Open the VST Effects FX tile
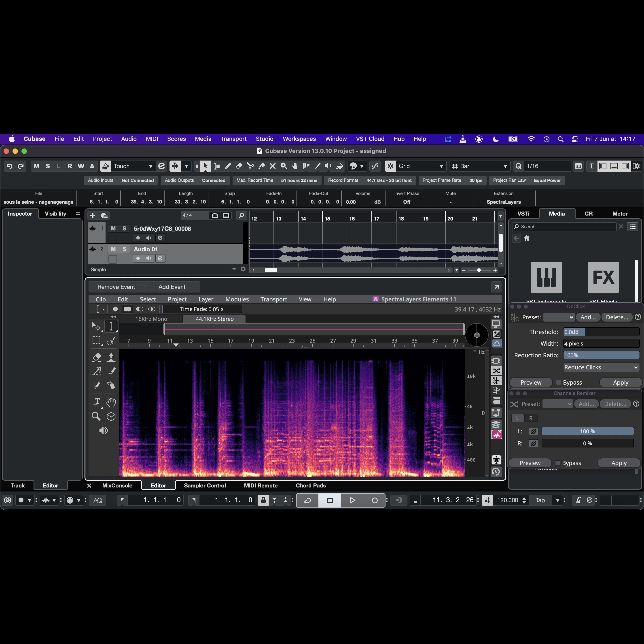 pos(603,277)
